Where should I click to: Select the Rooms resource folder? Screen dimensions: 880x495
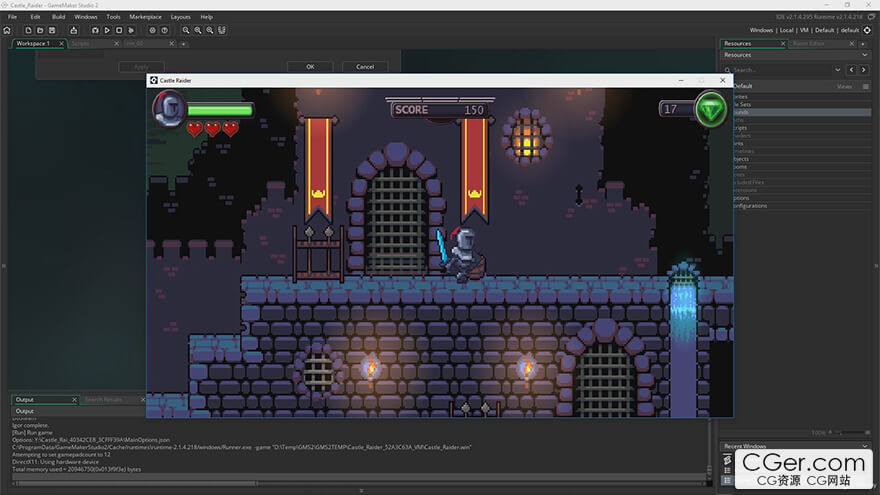point(803,167)
